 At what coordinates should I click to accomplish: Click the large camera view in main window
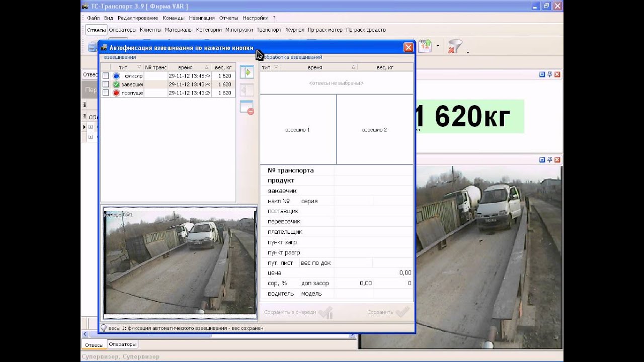[x=460, y=257]
